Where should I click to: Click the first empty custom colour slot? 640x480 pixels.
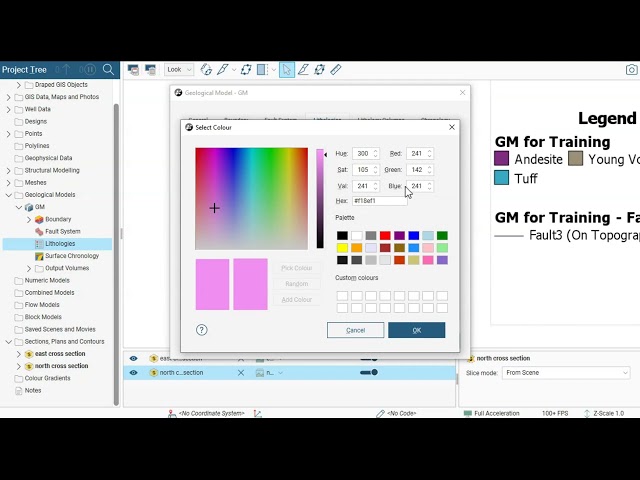coord(342,296)
